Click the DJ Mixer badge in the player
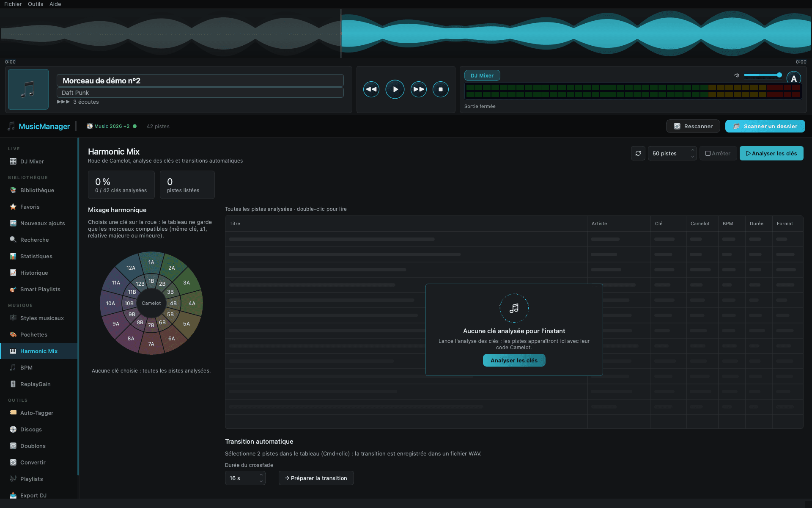812x508 pixels. coord(482,75)
